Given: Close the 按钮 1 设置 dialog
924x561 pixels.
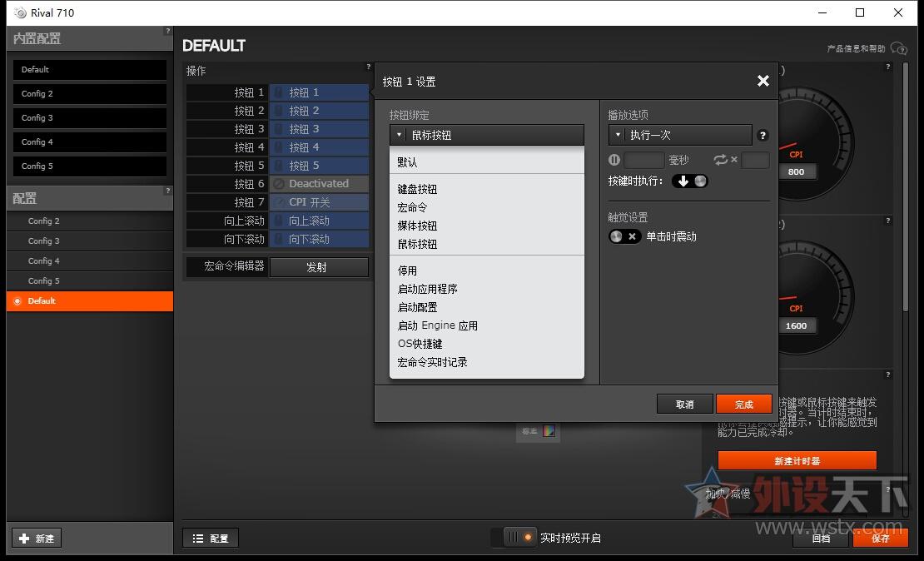Looking at the screenshot, I should click(763, 81).
